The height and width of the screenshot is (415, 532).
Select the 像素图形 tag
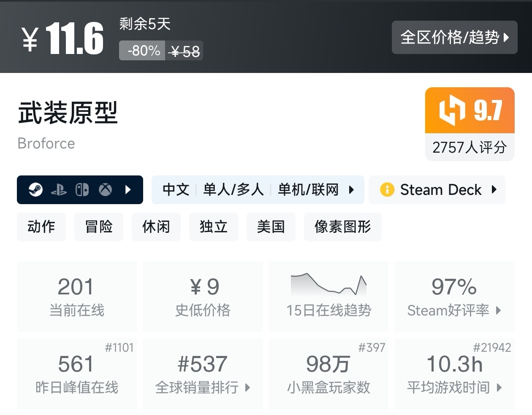pyautogui.click(x=343, y=227)
